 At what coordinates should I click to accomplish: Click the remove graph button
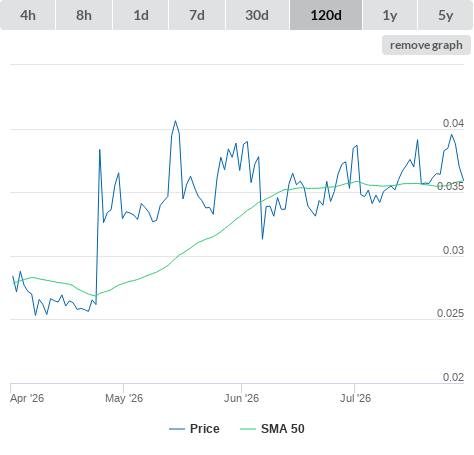[426, 45]
